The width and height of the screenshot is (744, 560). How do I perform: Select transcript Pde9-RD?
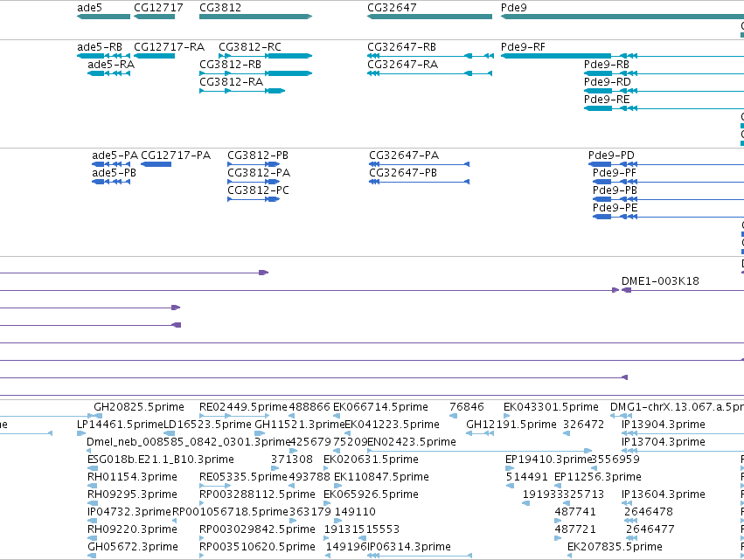tap(664, 91)
